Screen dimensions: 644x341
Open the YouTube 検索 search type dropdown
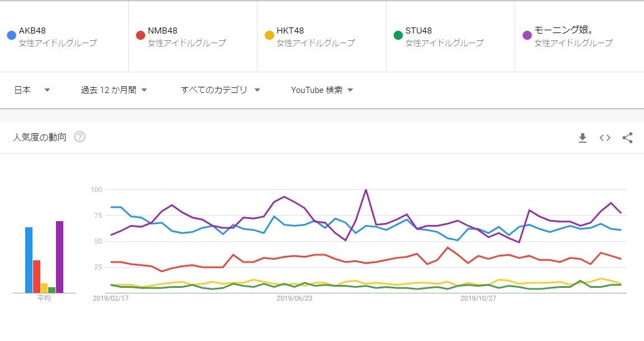(x=322, y=90)
